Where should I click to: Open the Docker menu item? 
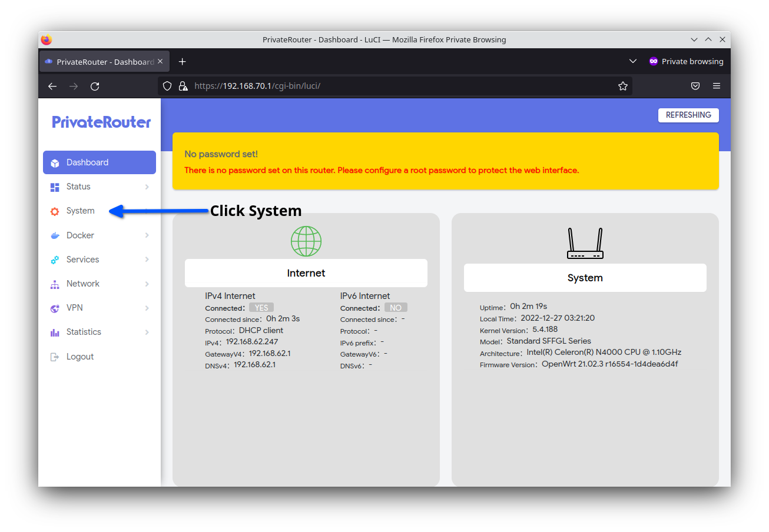(x=100, y=235)
